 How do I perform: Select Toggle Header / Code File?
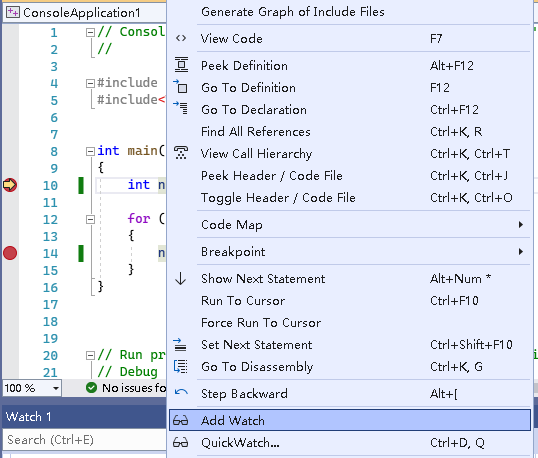(x=350, y=197)
